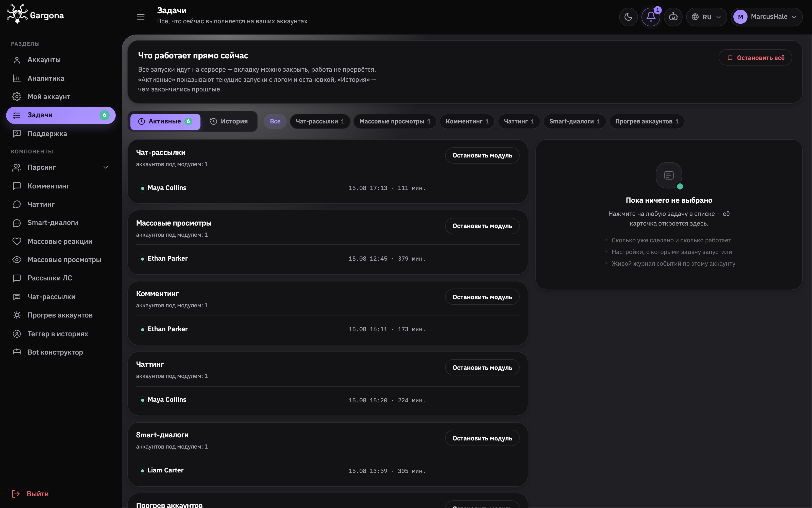The width and height of the screenshot is (812, 508).
Task: Open the RU language dropdown
Action: pos(706,17)
